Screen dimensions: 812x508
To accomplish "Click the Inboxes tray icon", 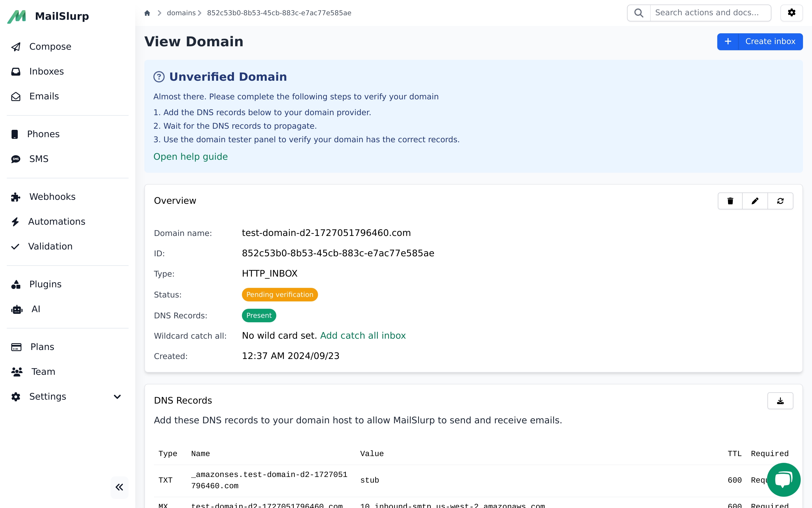I will point(16,72).
